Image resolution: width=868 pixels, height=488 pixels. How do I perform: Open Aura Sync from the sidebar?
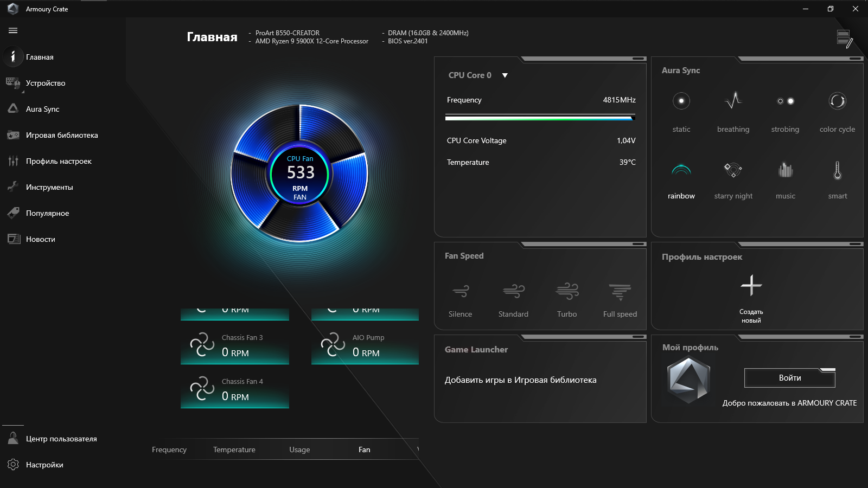(42, 109)
